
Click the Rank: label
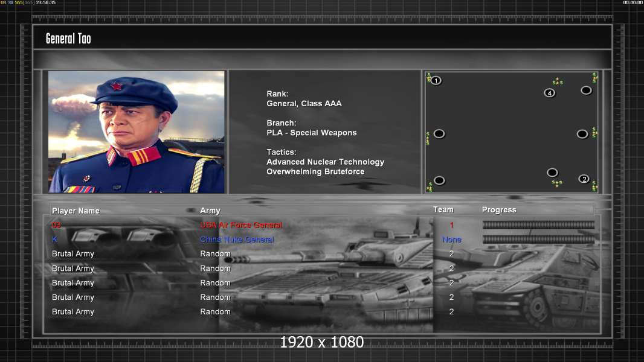pos(277,94)
